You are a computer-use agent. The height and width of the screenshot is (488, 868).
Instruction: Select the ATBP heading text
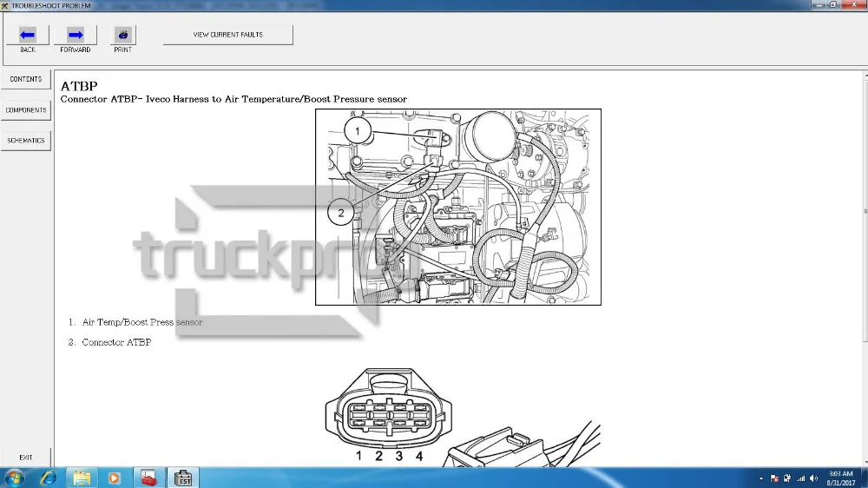pos(79,87)
